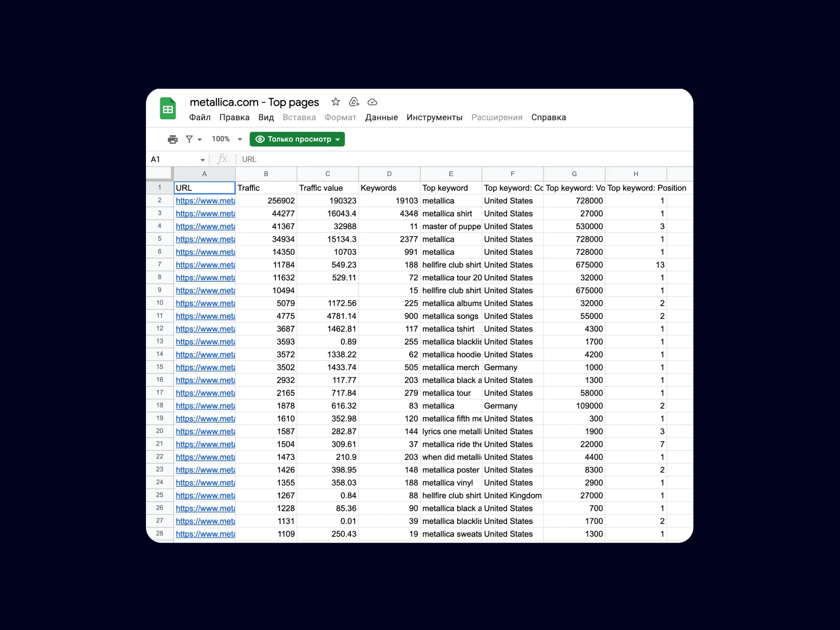Viewport: 840px width, 630px height.
Task: Open the URL link in row 11
Action: pos(205,316)
